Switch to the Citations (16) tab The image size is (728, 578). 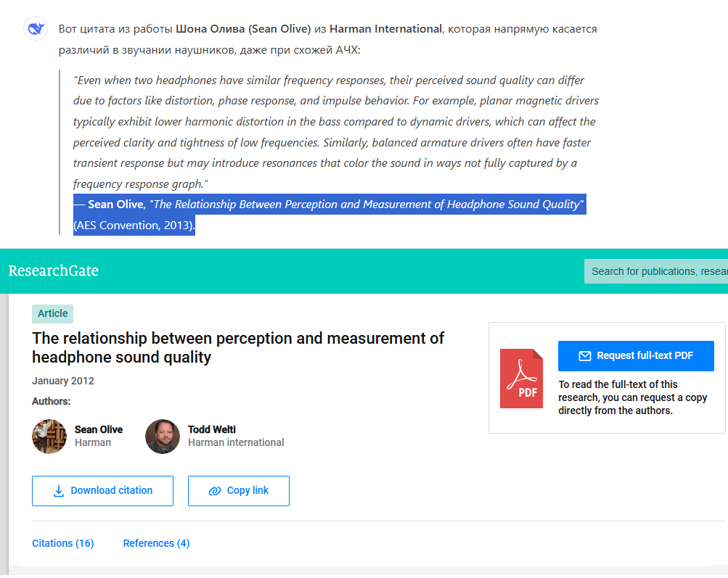[x=62, y=543]
